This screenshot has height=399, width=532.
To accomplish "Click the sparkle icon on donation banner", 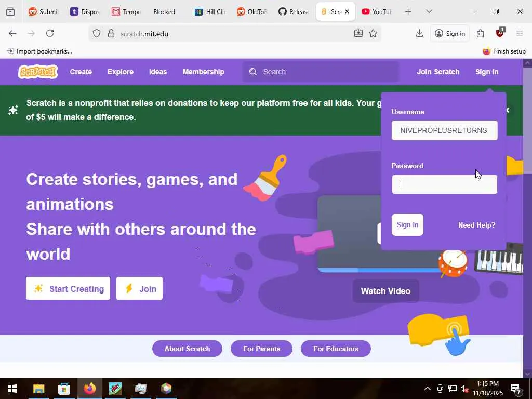I will 13,110.
